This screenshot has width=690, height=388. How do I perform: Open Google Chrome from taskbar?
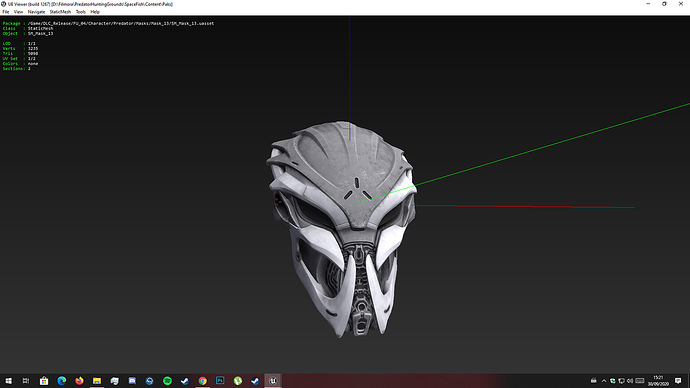point(202,381)
